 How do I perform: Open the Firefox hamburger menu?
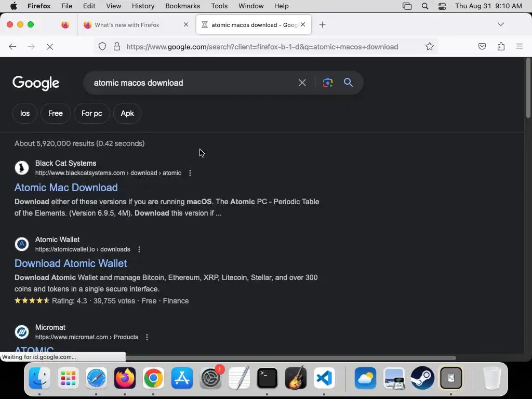point(519,46)
